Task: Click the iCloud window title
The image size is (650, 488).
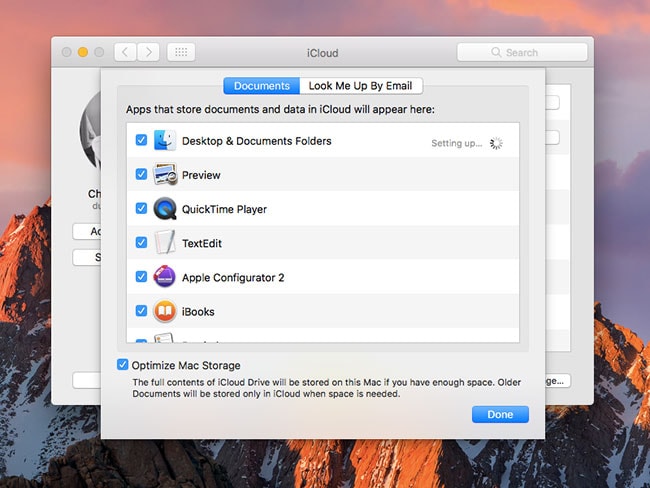Action: pos(323,53)
